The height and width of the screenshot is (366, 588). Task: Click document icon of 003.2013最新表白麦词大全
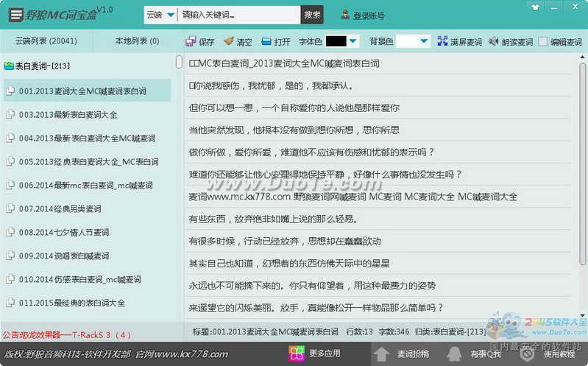pyautogui.click(x=10, y=114)
